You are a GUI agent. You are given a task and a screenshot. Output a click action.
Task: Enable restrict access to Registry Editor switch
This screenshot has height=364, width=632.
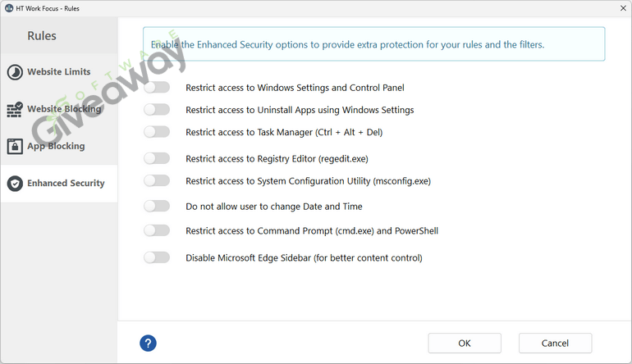coord(157,158)
